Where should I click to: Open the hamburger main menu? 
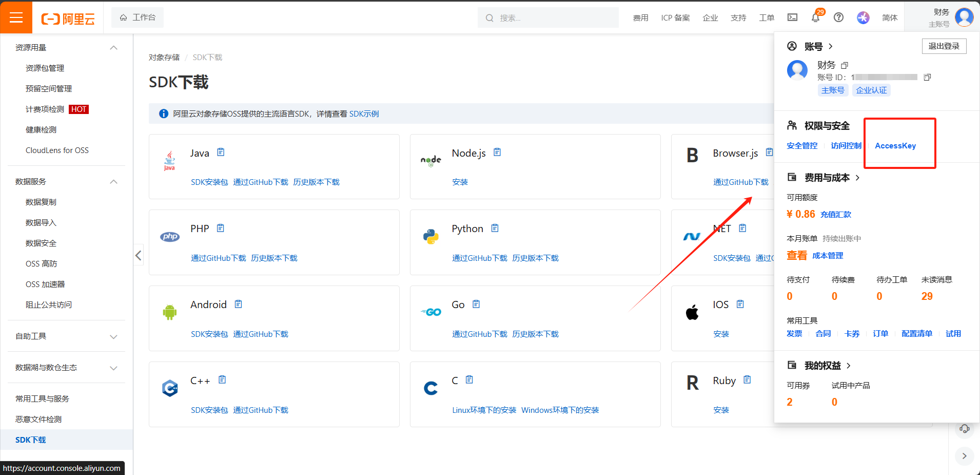(16, 17)
